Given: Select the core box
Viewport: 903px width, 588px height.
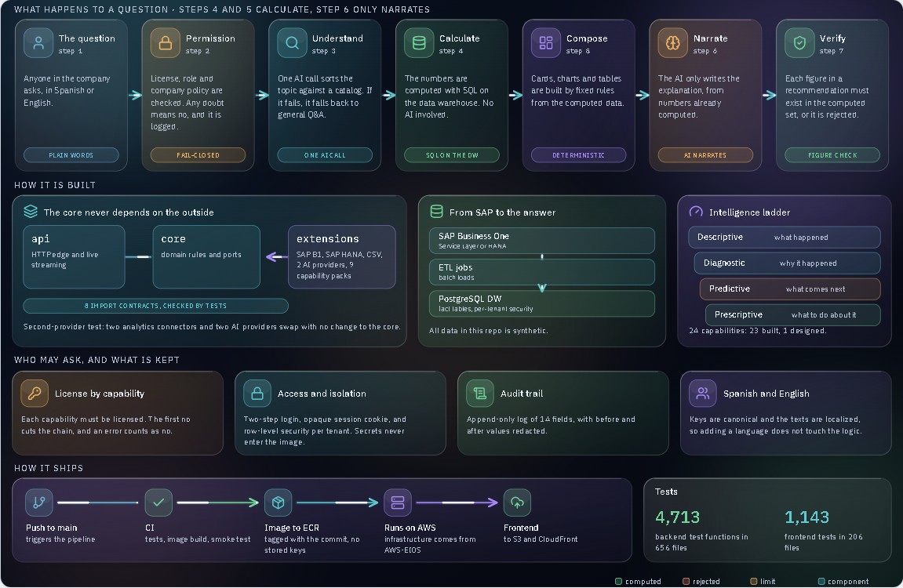Looking at the screenshot, I should tap(206, 256).
